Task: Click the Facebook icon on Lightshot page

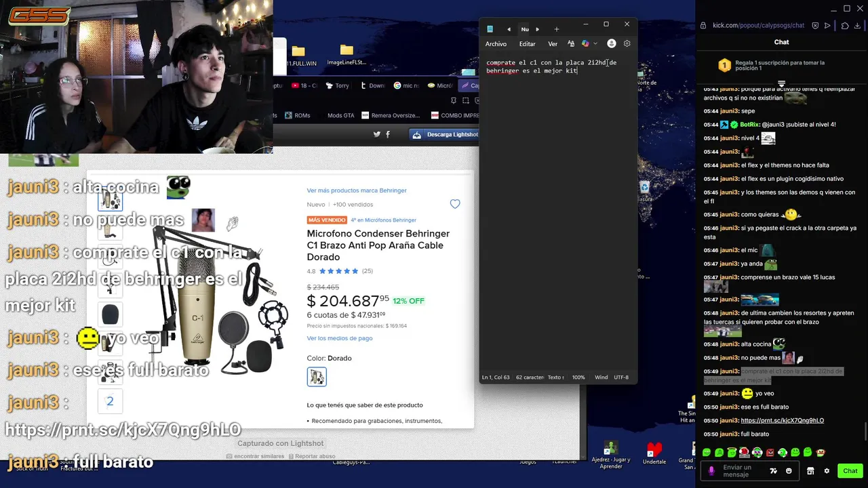Action: coord(388,134)
